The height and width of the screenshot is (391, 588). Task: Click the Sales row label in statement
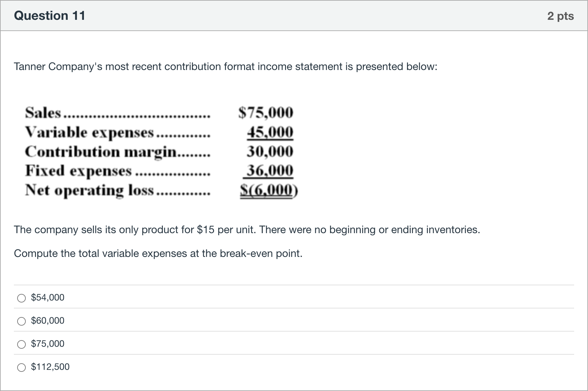(43, 113)
